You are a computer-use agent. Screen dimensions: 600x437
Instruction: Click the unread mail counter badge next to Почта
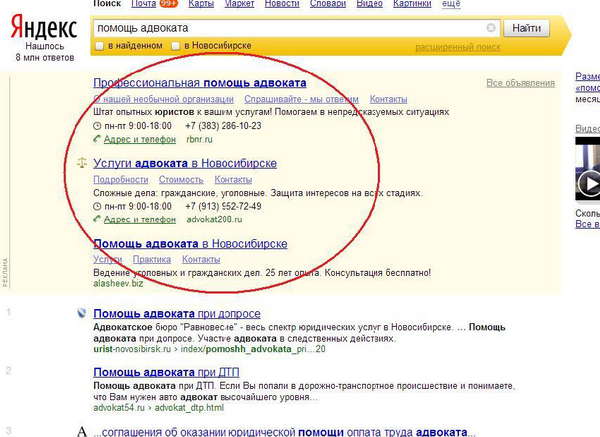(168, 3)
